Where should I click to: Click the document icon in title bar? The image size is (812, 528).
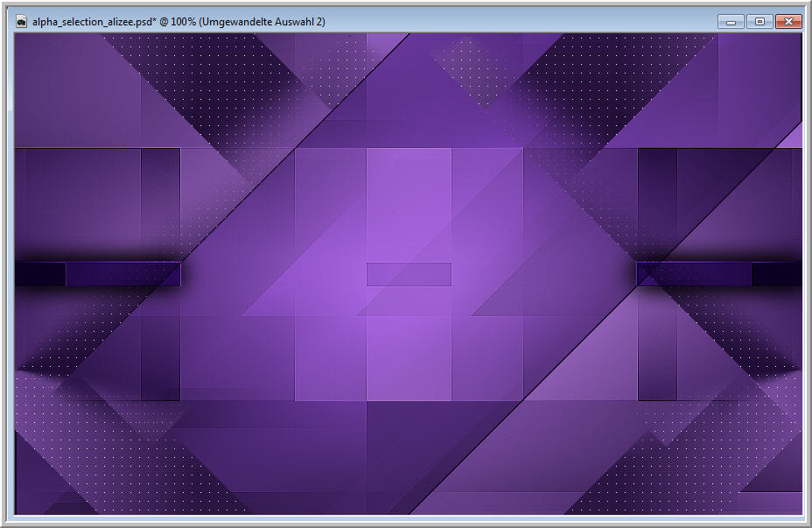(21, 22)
